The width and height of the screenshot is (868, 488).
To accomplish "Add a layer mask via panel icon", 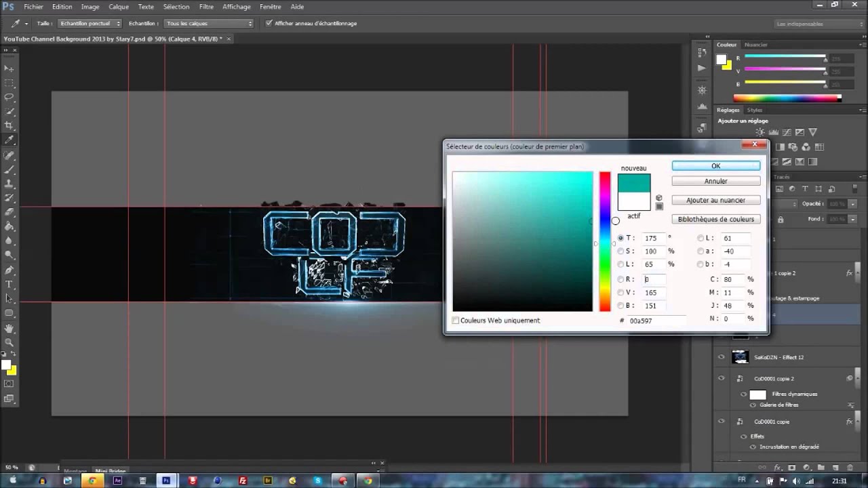I will coord(791,468).
